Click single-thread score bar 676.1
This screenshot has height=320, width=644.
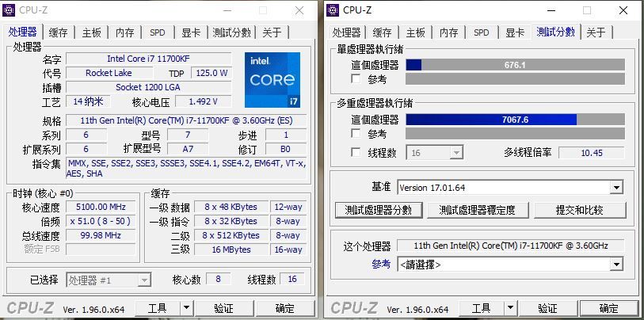pyautogui.click(x=515, y=65)
